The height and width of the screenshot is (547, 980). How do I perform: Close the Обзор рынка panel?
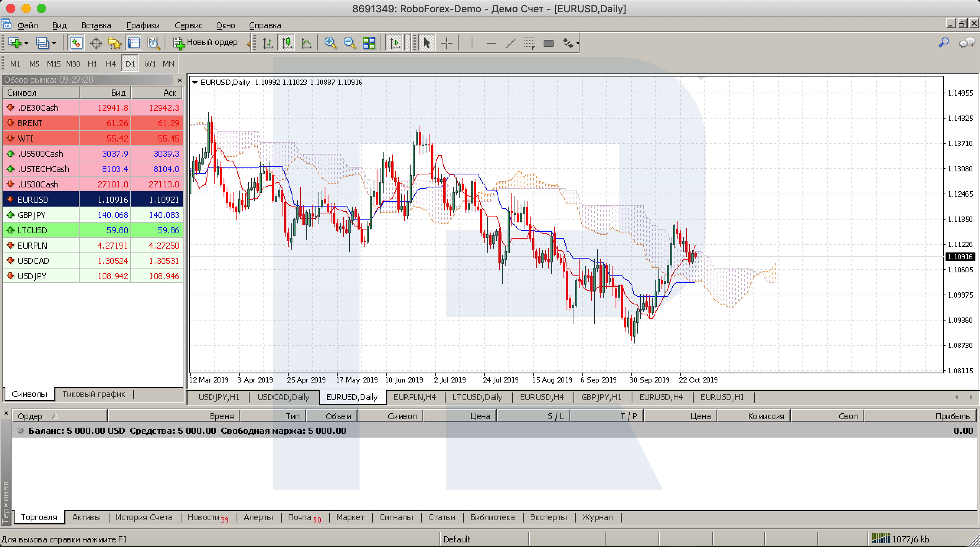coord(180,80)
